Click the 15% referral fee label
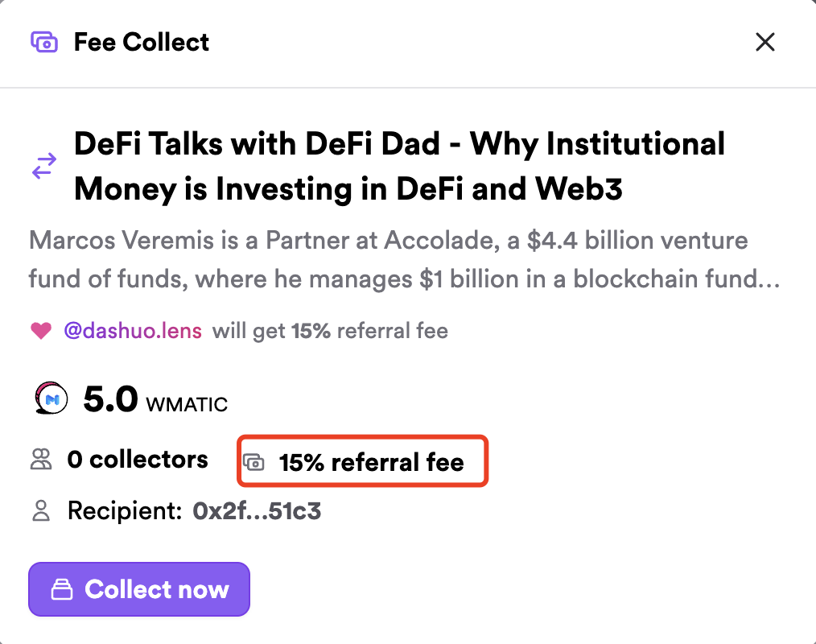The height and width of the screenshot is (644, 816). pos(371,462)
